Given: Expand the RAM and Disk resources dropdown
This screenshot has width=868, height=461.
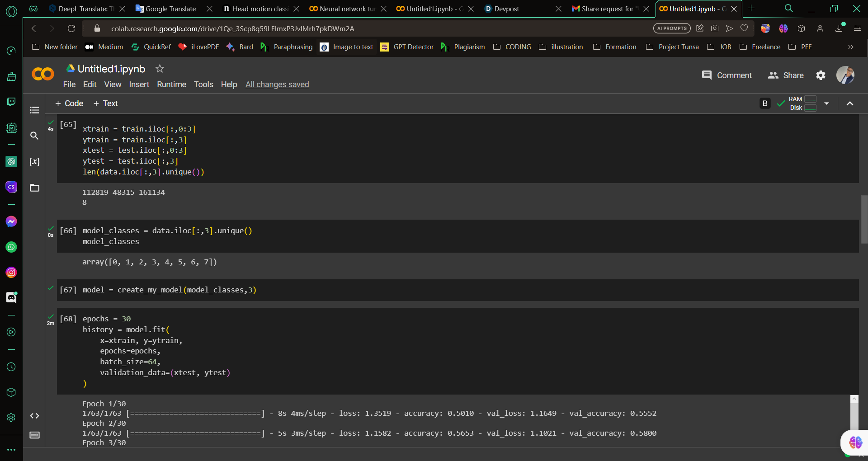Looking at the screenshot, I should (826, 103).
